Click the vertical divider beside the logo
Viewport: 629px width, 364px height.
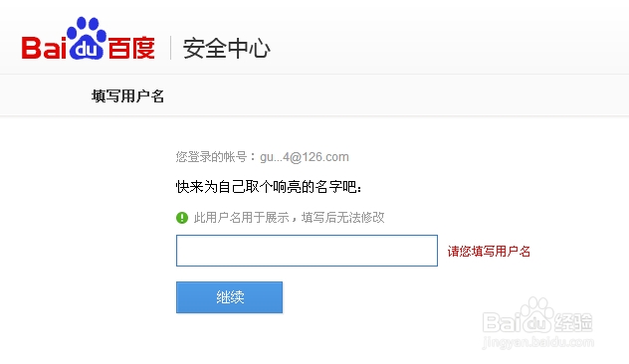[171, 48]
